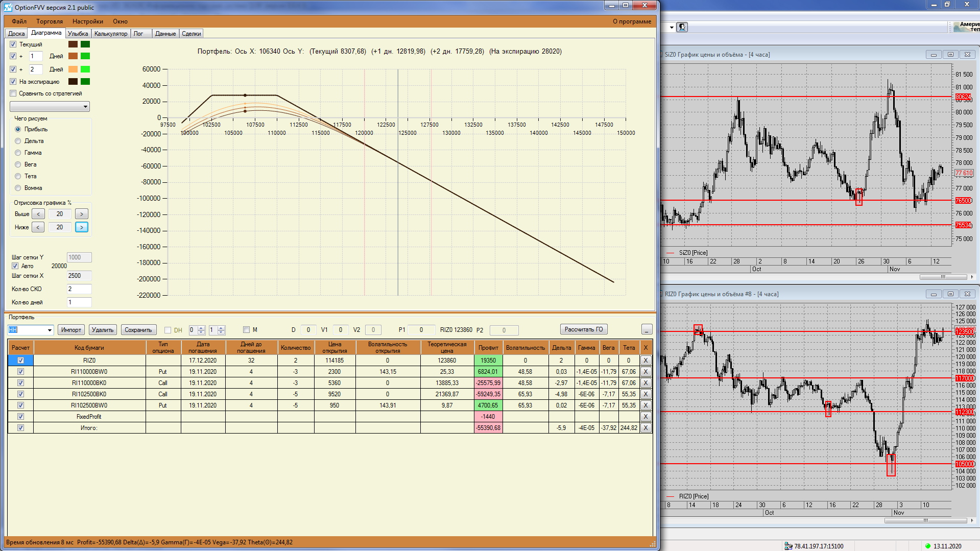Select the Вега radio button
Image resolution: width=980 pixels, height=551 pixels.
18,164
